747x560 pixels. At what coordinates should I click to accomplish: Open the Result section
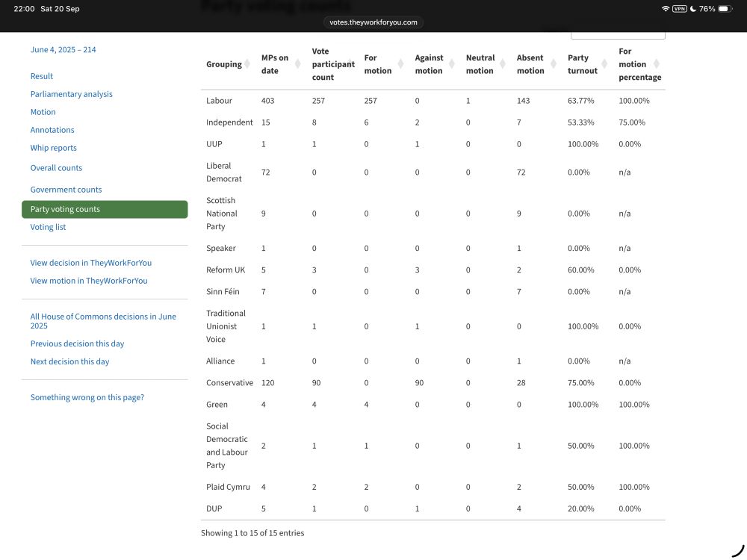[x=41, y=76]
